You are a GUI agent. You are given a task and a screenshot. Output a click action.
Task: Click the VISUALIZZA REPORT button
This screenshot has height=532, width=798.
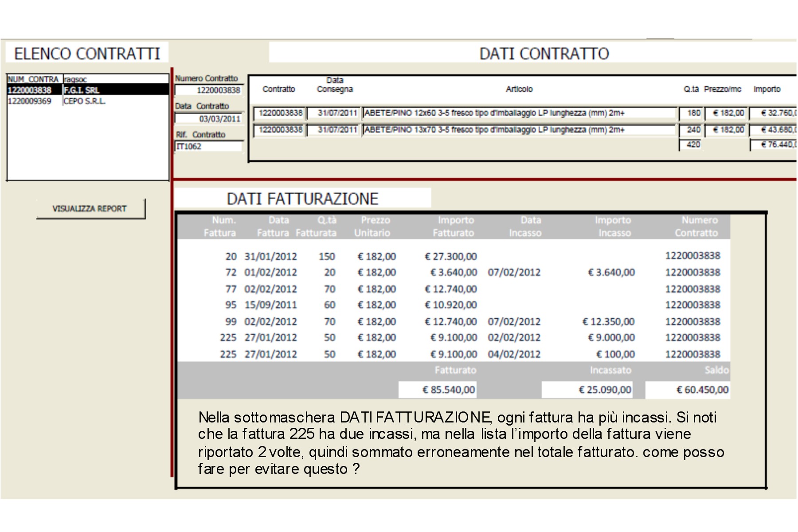[x=90, y=208]
